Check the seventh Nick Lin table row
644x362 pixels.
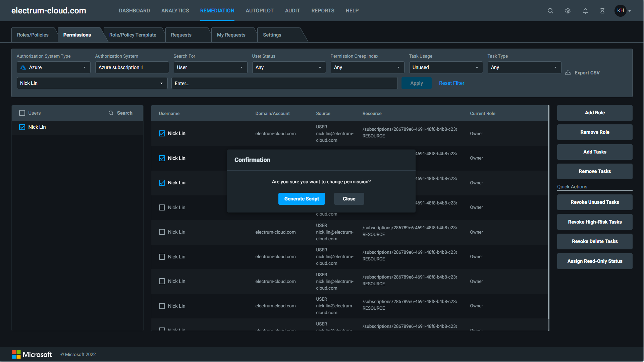(x=162, y=281)
